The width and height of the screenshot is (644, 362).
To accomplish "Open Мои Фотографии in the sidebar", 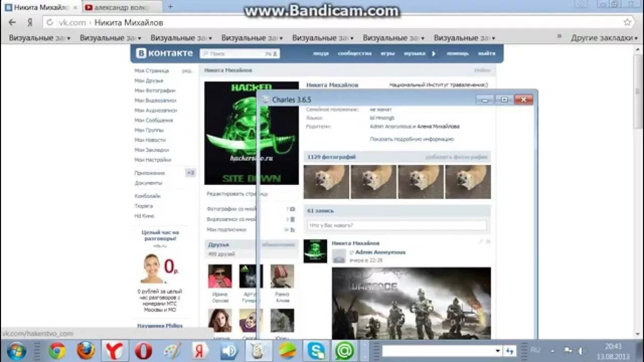I will click(155, 90).
